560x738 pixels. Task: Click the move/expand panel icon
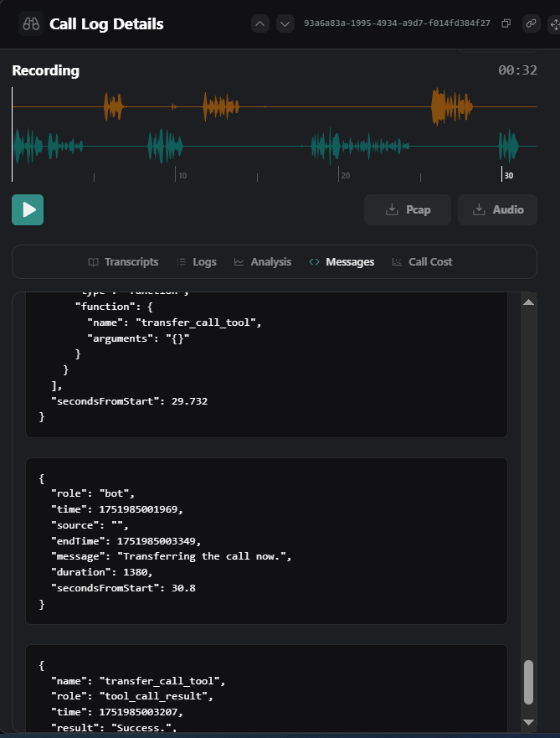coord(553,23)
